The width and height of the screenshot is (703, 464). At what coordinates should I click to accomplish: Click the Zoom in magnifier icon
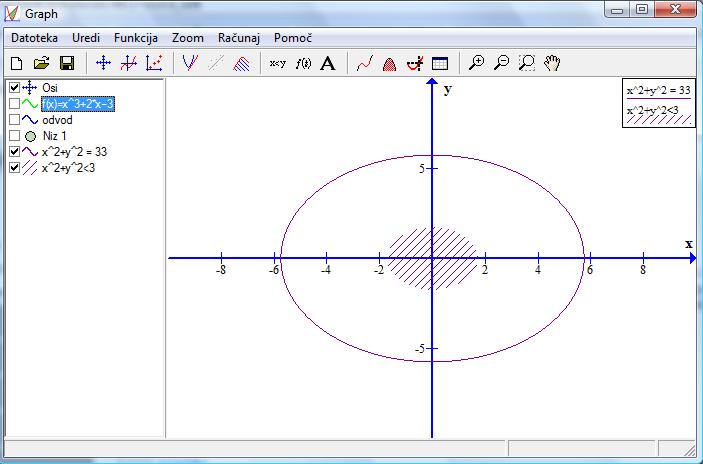477,63
